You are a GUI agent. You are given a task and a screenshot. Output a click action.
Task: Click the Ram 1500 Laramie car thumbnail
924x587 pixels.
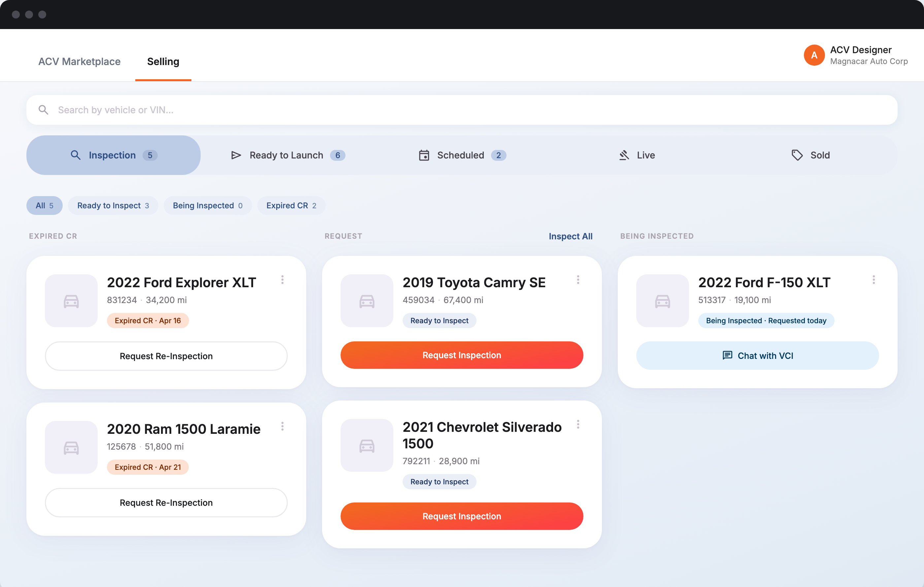tap(71, 447)
